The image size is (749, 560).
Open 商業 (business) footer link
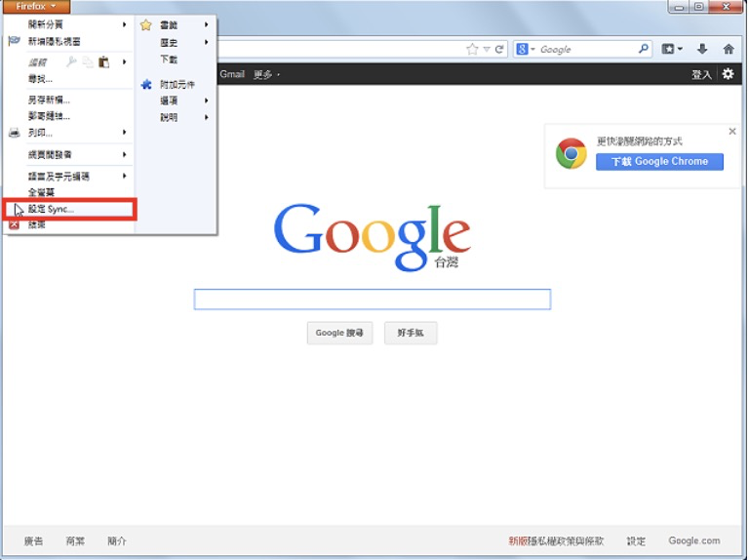tap(75, 540)
